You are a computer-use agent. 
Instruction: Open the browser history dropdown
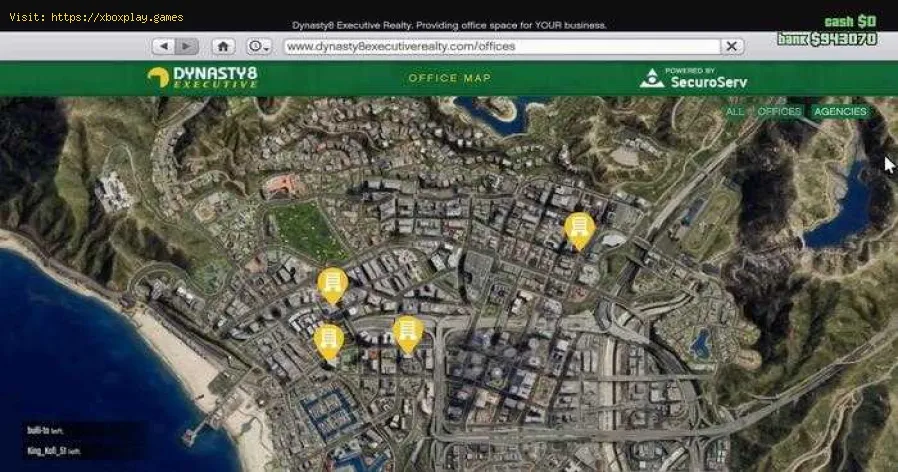(x=260, y=46)
